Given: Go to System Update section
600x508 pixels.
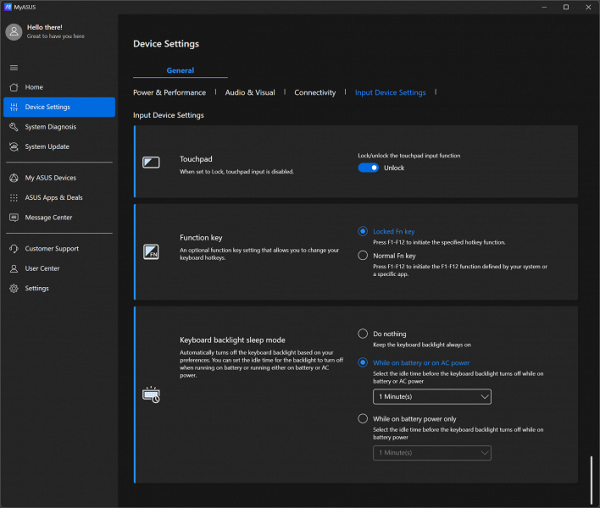Looking at the screenshot, I should coord(47,147).
